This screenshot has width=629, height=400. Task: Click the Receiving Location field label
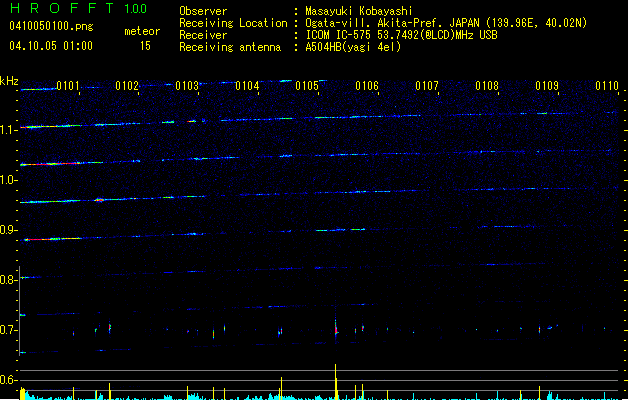(x=233, y=23)
